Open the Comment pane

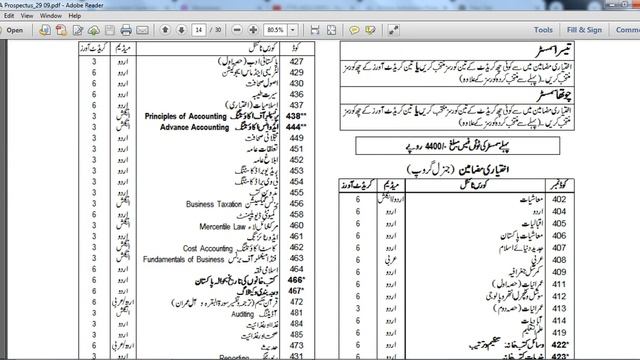[628, 30]
